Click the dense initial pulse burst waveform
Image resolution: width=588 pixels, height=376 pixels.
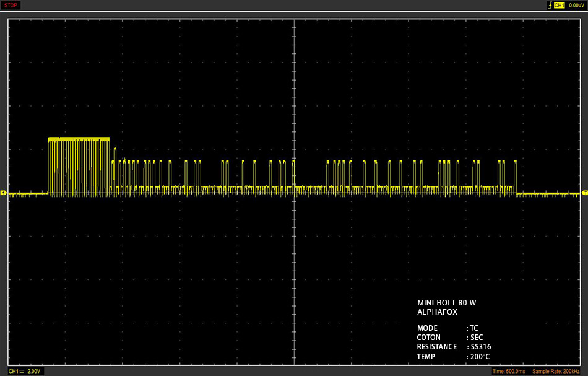pos(79,166)
